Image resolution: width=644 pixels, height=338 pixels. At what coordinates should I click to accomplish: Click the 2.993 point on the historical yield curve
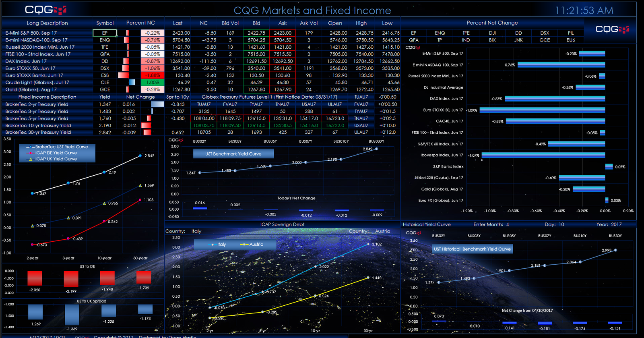(x=615, y=250)
